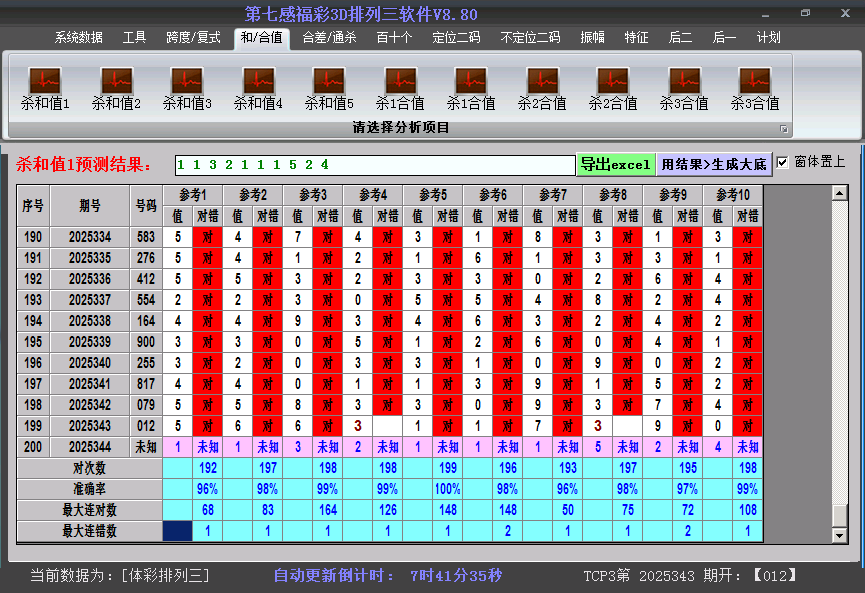Image resolution: width=865 pixels, height=593 pixels.
Task: Switch to the 定位二码 tab
Action: (x=456, y=38)
